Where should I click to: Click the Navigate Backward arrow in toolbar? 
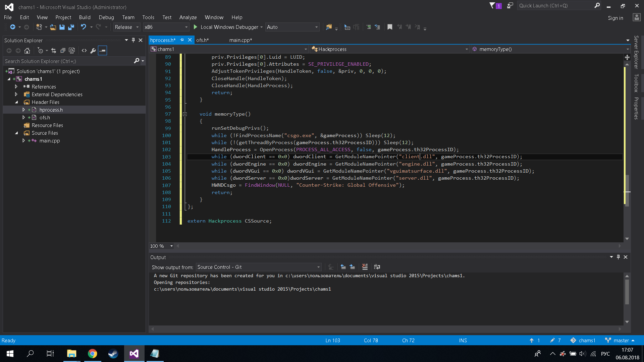tap(13, 27)
